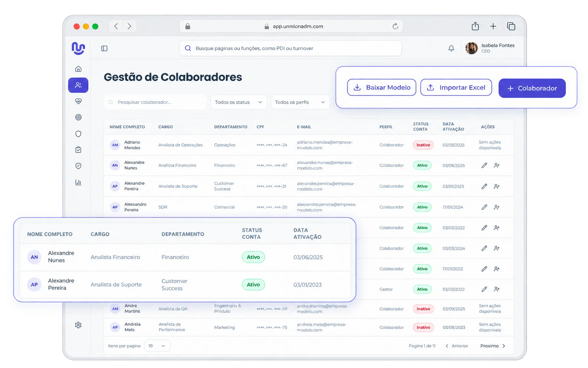This screenshot has height=368, width=588.
Task: Open the Todos os perfis dropdown
Action: tap(300, 102)
